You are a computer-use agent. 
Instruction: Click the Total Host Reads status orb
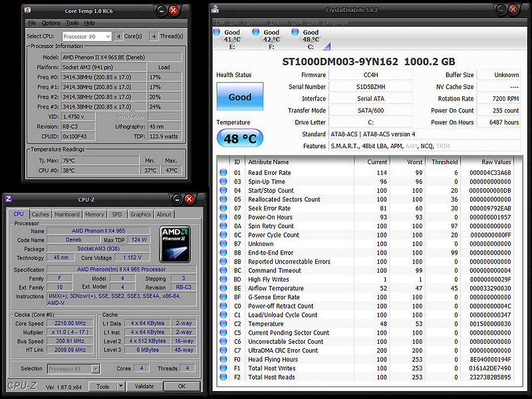223,377
